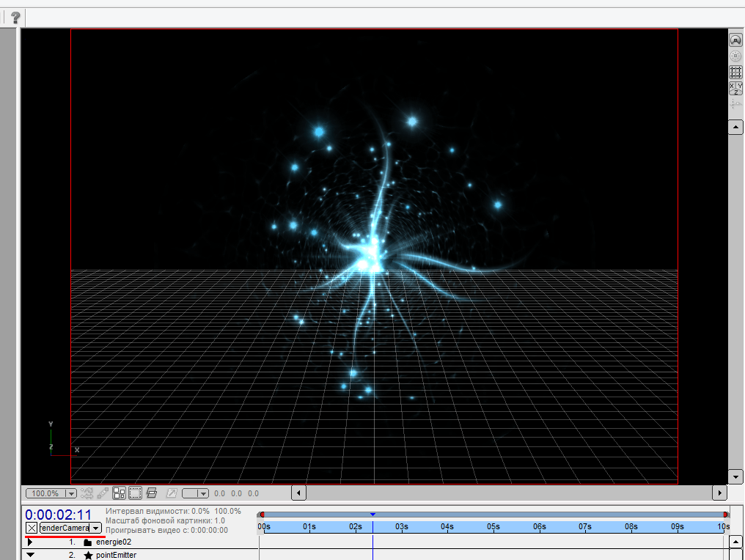Click the XYZ axis gizmo in viewport
Viewport: 745px width, 560px height.
point(63,439)
